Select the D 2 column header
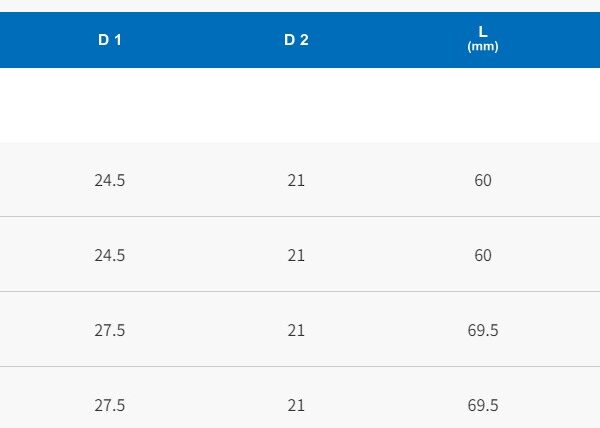 [296, 39]
